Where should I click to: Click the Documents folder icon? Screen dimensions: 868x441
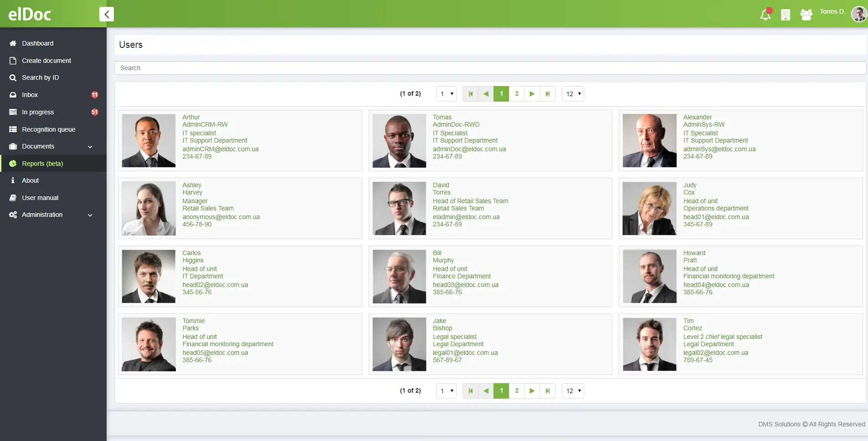point(13,146)
